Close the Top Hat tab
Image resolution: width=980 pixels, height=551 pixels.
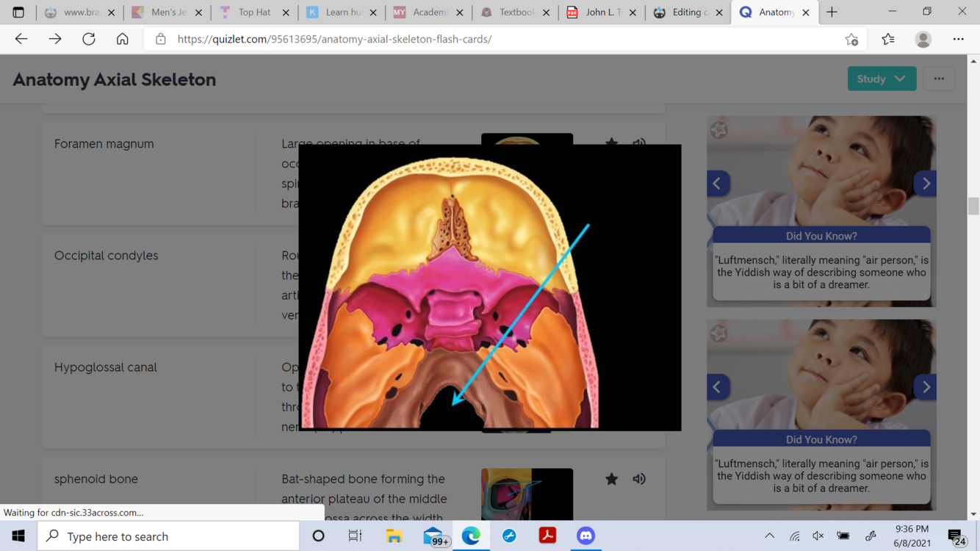pos(286,12)
